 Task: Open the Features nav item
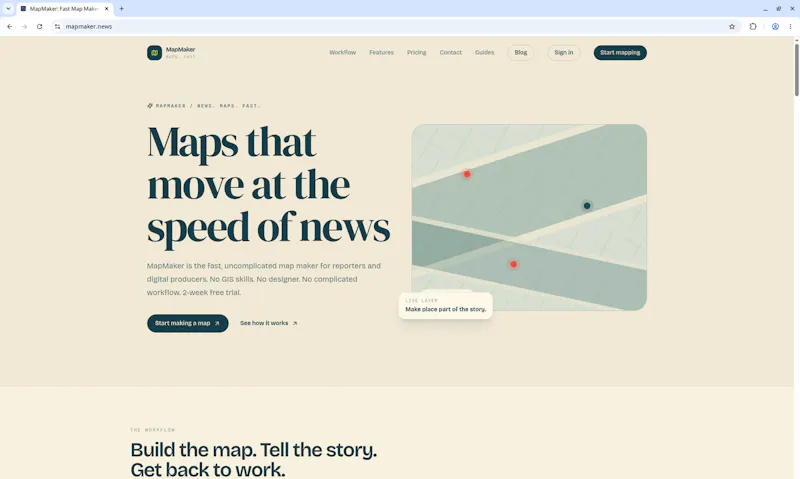click(x=381, y=53)
